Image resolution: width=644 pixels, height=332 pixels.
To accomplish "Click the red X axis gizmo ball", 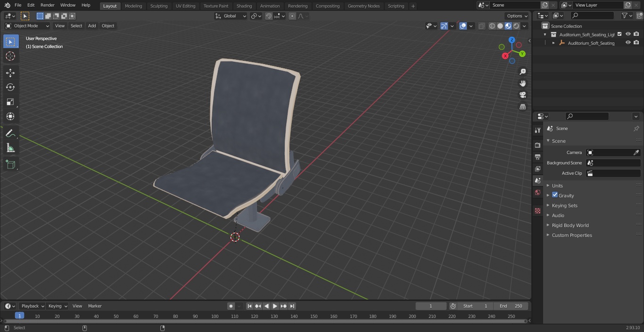I will click(505, 56).
